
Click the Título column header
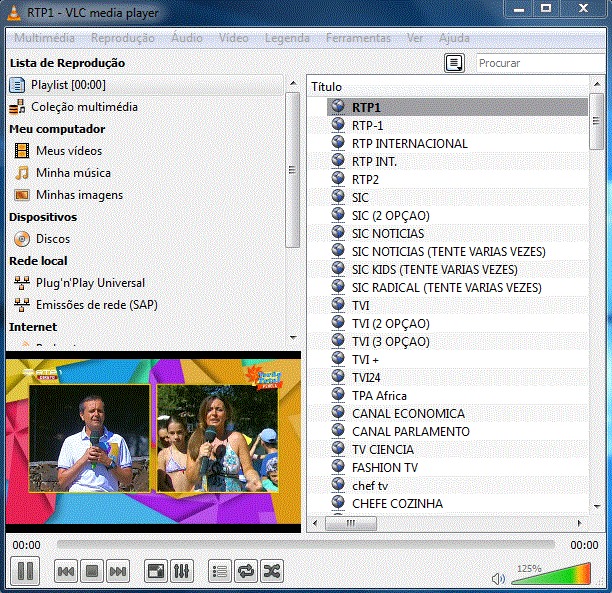click(x=448, y=87)
